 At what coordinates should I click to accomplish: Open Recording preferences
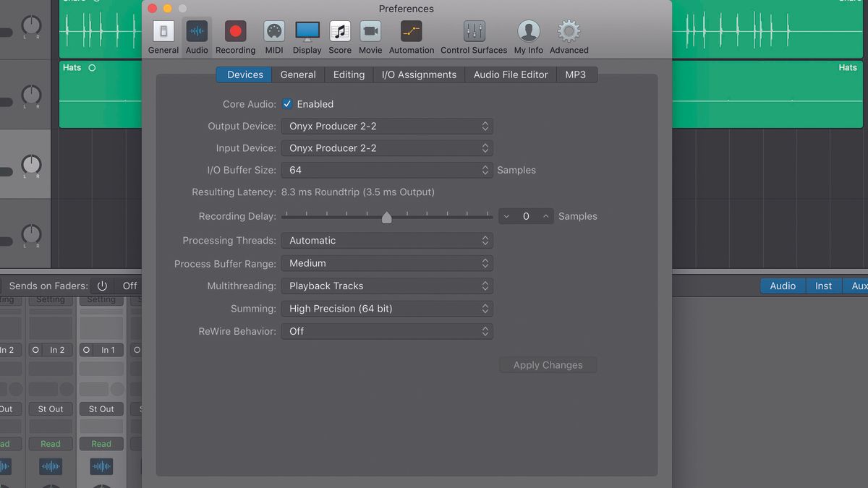[x=235, y=32]
